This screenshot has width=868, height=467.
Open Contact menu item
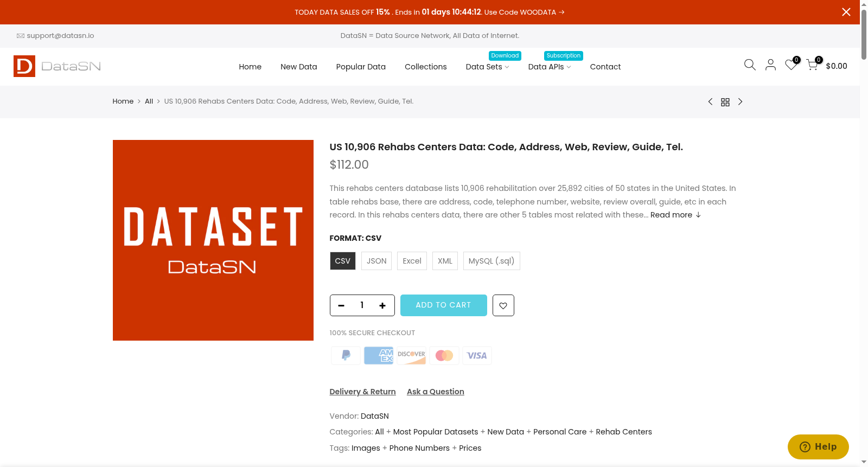pyautogui.click(x=605, y=67)
